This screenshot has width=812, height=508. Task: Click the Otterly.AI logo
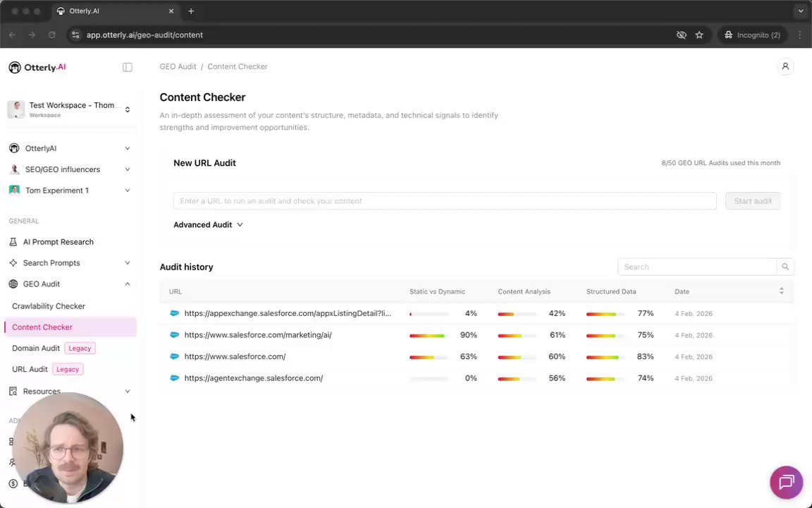(x=37, y=67)
